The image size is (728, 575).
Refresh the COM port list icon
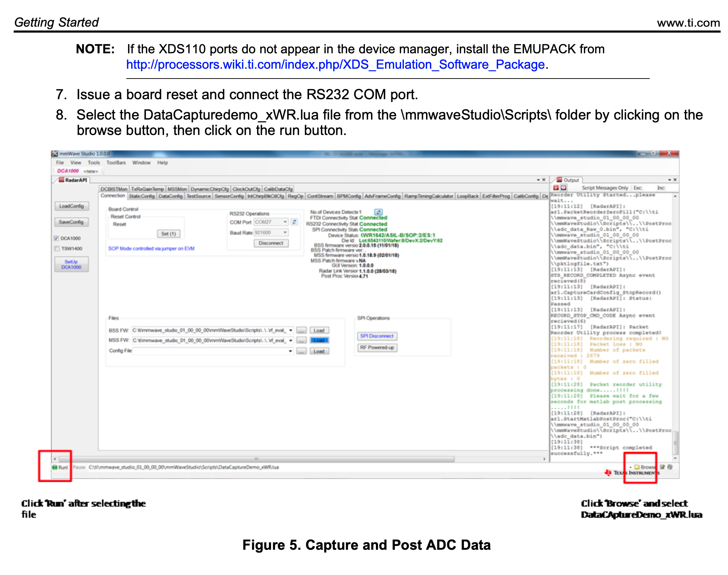point(295,222)
